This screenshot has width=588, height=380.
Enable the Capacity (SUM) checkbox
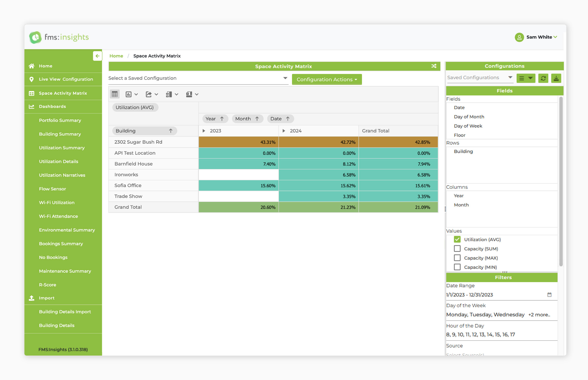[x=457, y=248]
